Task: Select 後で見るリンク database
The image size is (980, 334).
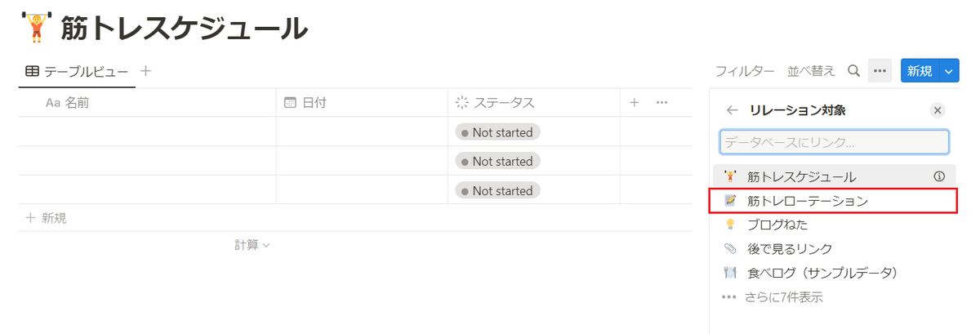Action: (x=789, y=248)
